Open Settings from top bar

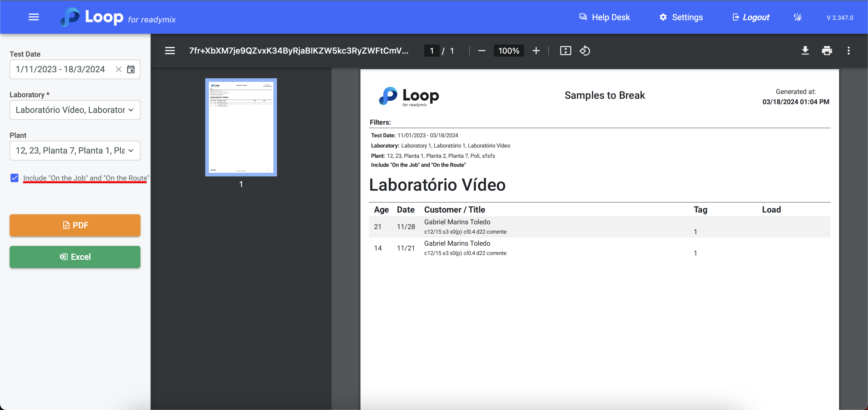point(681,17)
